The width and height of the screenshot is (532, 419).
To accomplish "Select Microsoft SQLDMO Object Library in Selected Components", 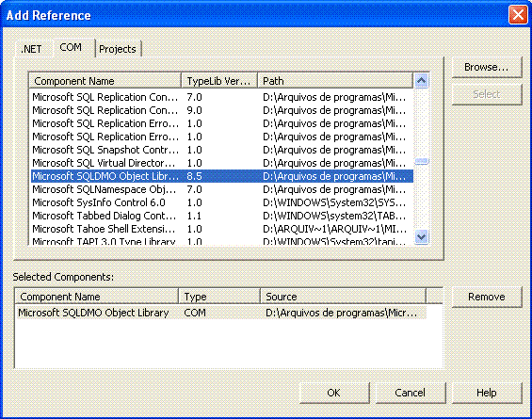I will point(222,313).
